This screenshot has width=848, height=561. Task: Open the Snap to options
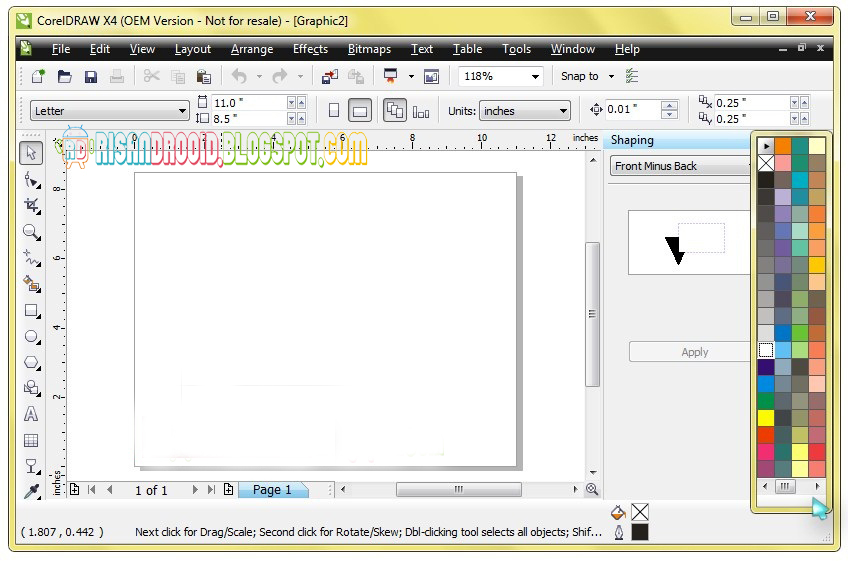pyautogui.click(x=587, y=76)
